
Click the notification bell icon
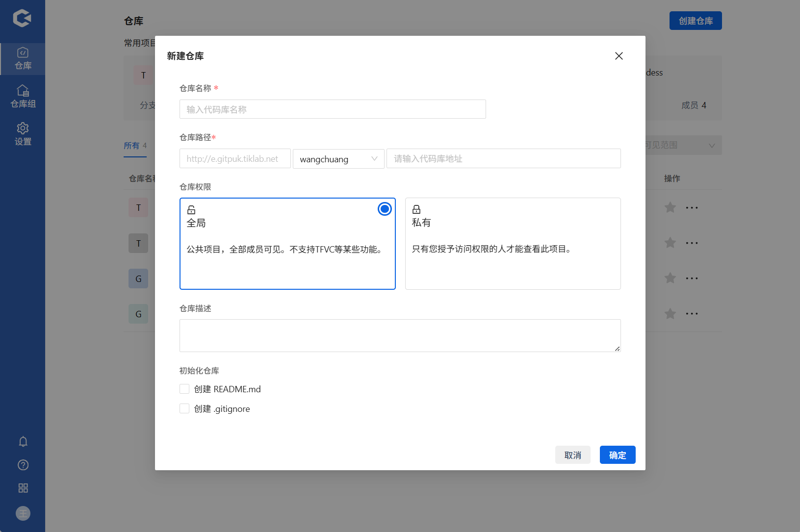pos(23,441)
